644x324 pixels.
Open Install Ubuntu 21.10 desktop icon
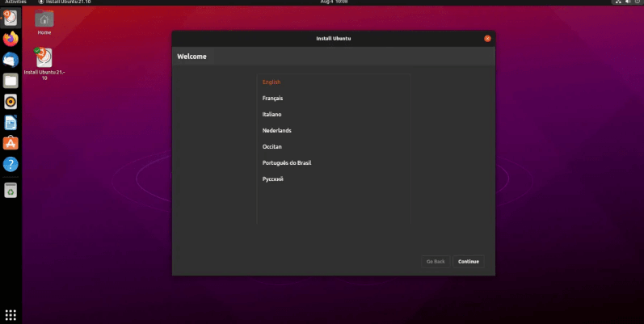[x=44, y=64]
